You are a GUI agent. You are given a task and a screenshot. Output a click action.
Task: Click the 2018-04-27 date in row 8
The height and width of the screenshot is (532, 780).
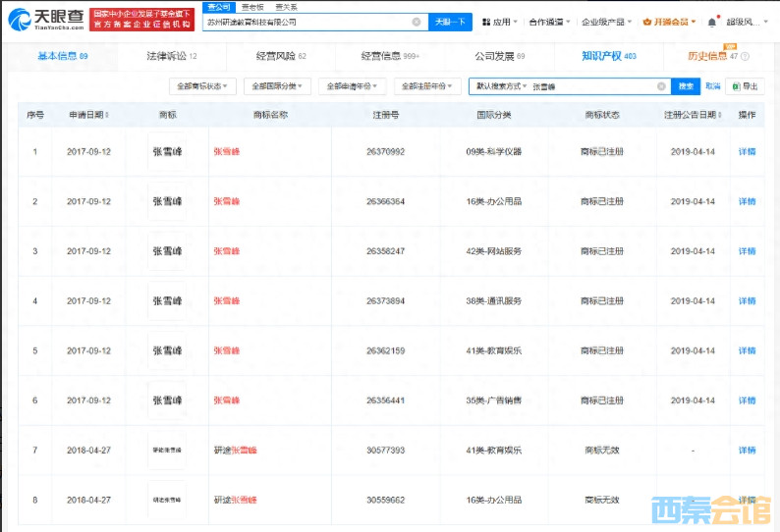click(88, 500)
